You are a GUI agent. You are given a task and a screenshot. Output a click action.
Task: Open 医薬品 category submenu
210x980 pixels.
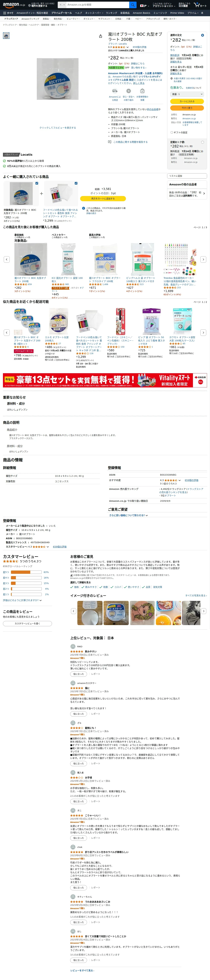click(x=46, y=19)
